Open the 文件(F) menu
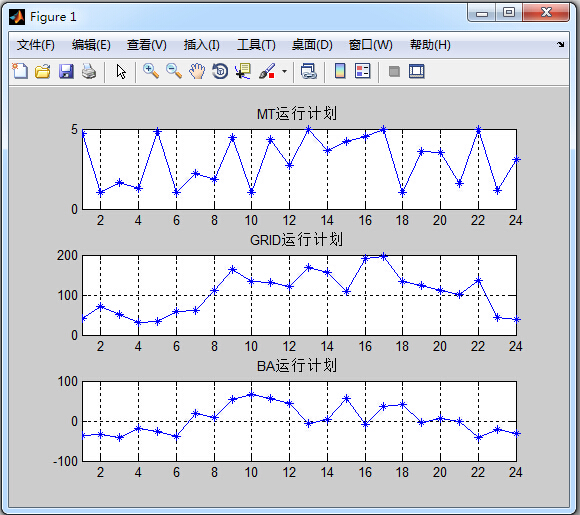 coord(36,45)
